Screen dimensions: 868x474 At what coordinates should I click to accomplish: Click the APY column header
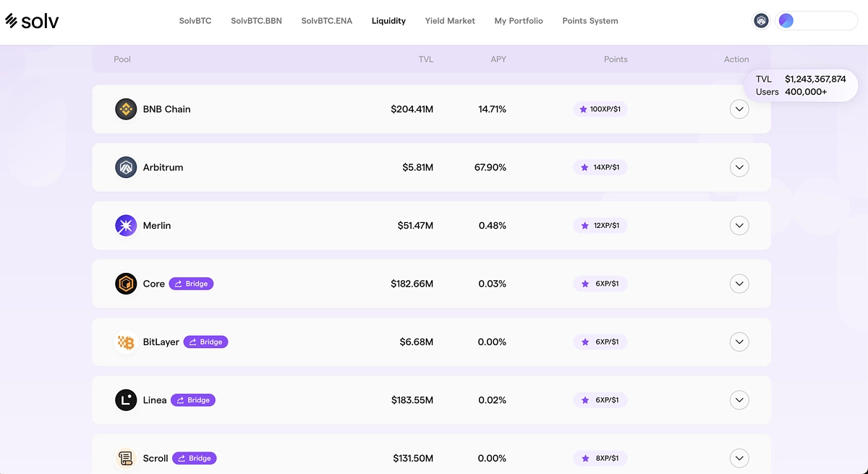coord(498,59)
